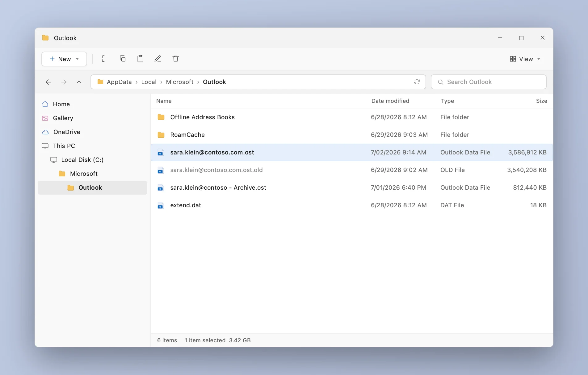Click the RoamCache folder icon
The width and height of the screenshot is (588, 375).
161,135
